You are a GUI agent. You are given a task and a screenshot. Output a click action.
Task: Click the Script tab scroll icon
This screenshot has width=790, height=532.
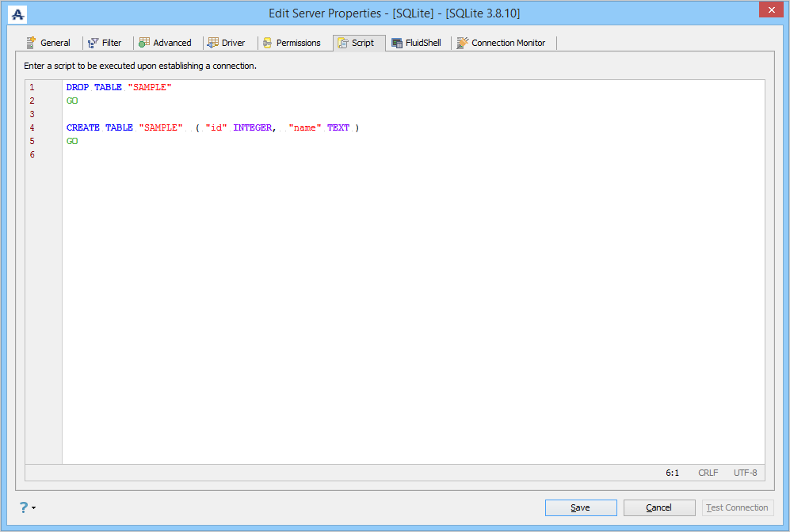pos(343,44)
